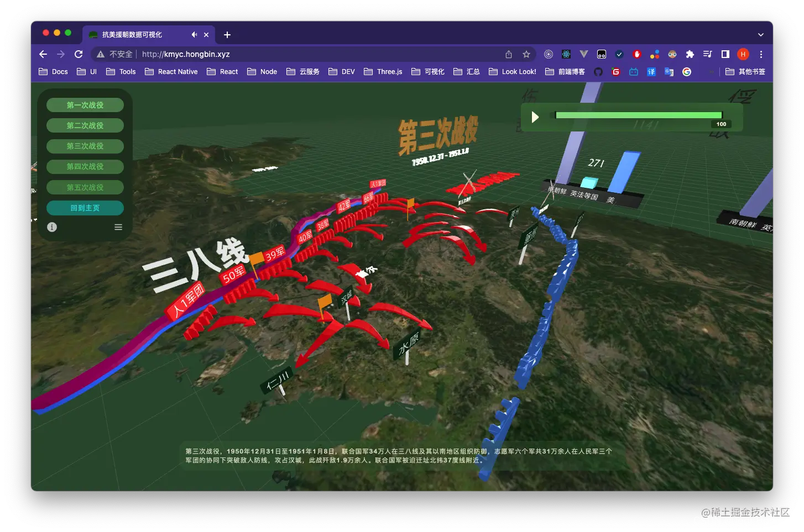The width and height of the screenshot is (804, 532).
Task: Open the concentric circle extension icon
Action: 549,54
